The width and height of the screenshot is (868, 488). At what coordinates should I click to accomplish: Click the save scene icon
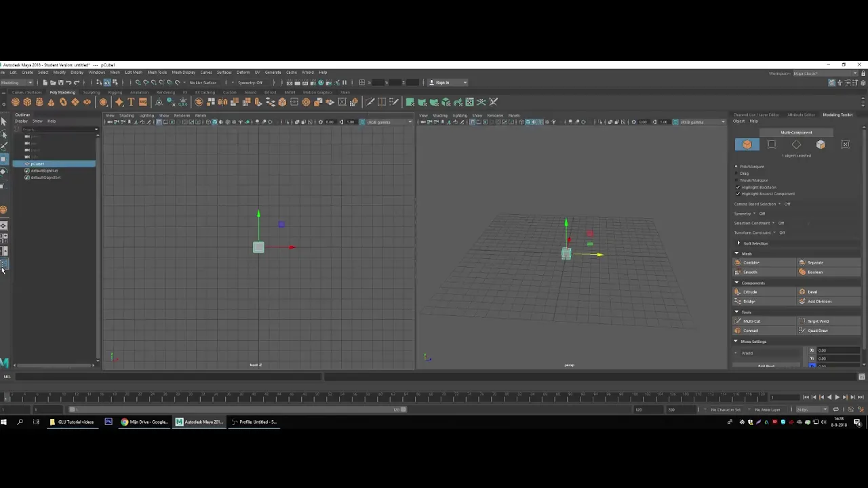[x=60, y=83]
